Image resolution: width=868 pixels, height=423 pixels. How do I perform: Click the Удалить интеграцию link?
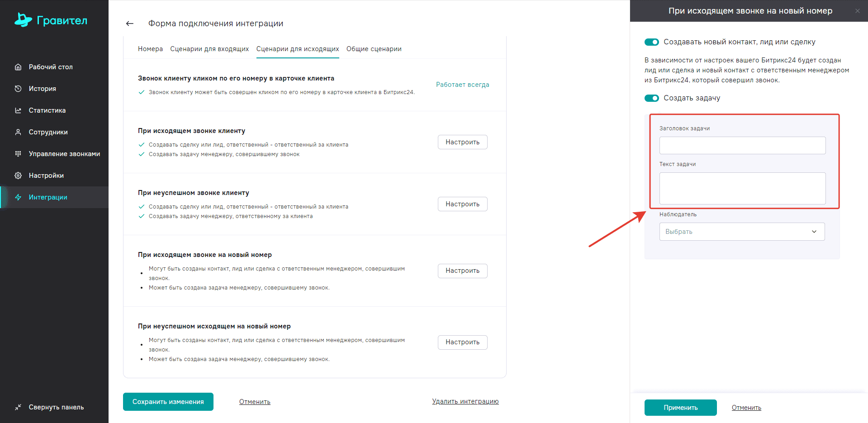(x=465, y=401)
